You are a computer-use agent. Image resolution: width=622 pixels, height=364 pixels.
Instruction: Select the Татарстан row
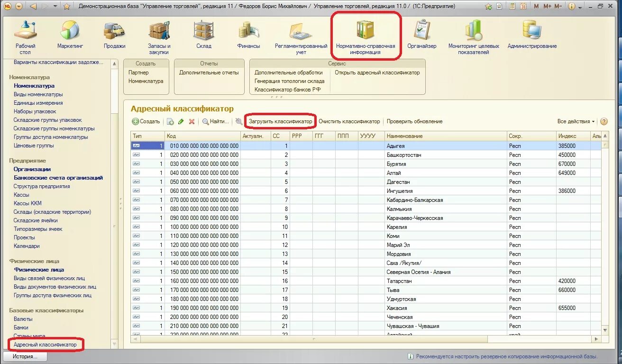(366, 281)
